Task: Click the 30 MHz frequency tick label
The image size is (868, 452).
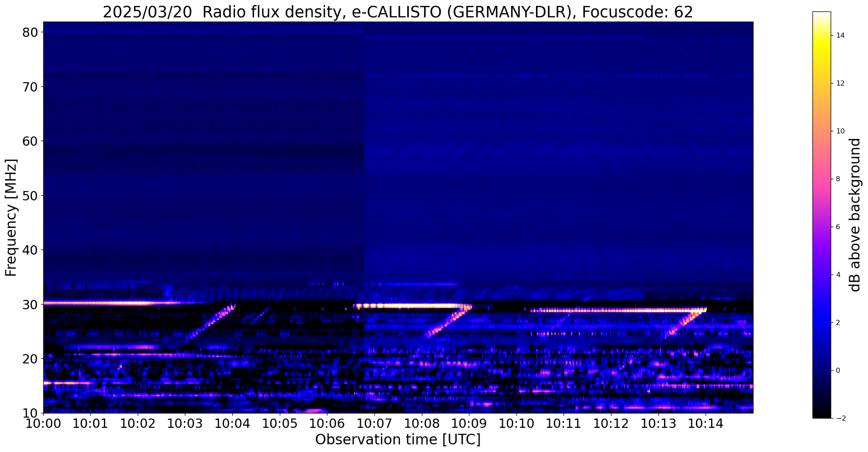Action: (31, 305)
